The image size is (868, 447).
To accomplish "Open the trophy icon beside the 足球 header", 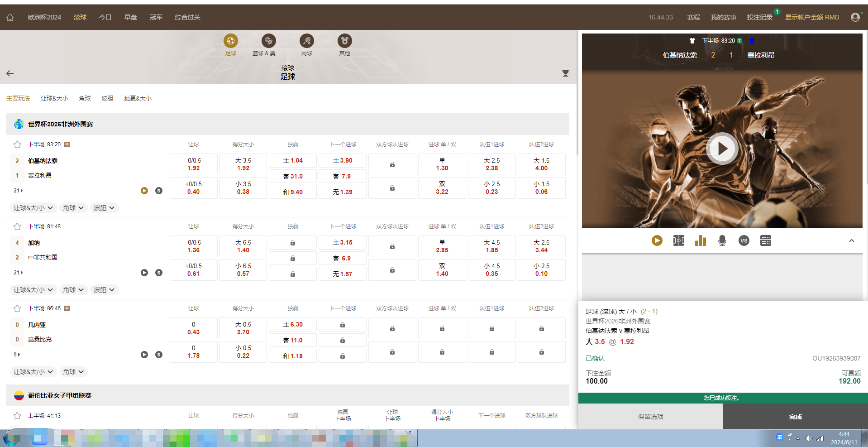I will click(x=565, y=73).
